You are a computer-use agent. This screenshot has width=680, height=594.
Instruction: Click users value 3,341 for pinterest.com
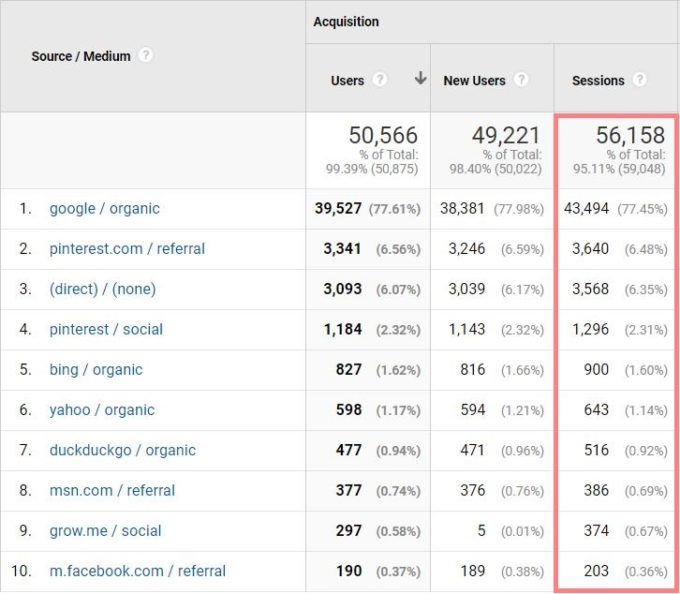pyautogui.click(x=343, y=249)
